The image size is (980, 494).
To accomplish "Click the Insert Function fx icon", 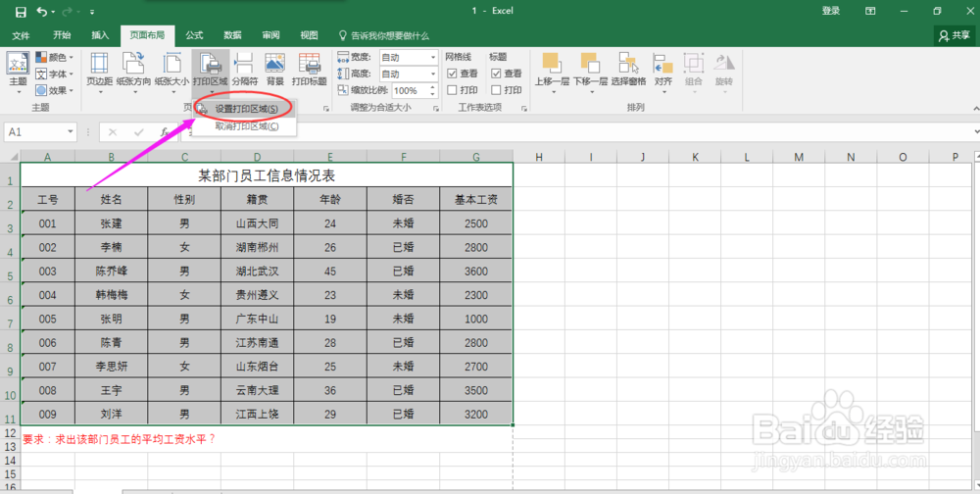I will click(x=165, y=132).
